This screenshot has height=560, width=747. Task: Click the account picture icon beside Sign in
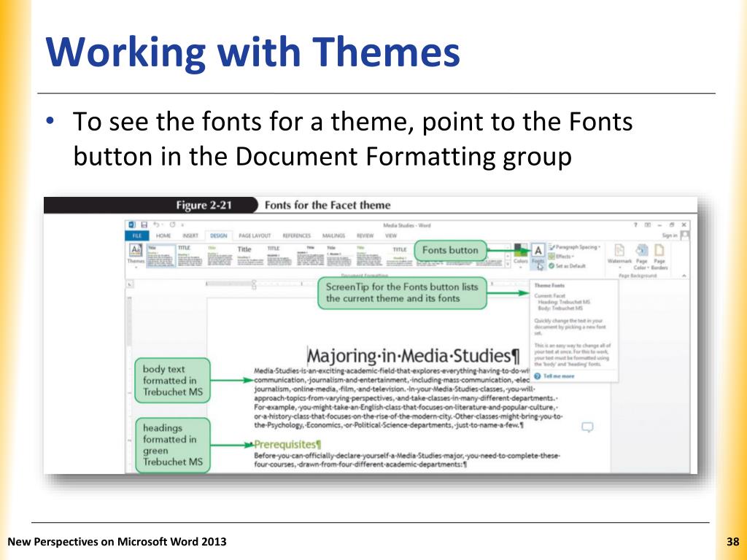[684, 236]
